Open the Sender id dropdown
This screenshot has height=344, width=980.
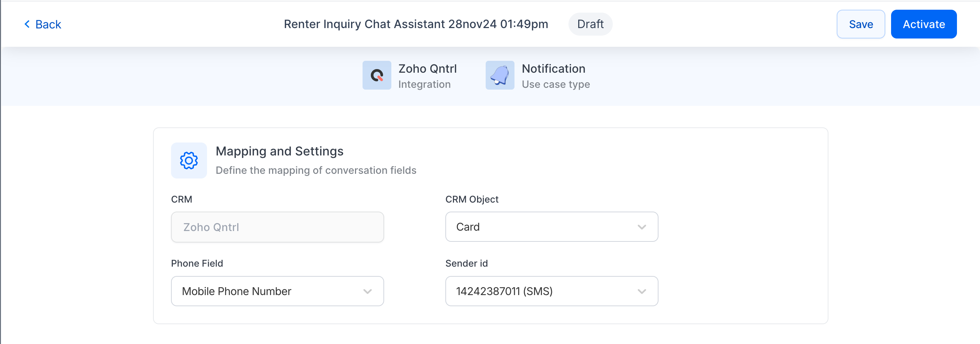pyautogui.click(x=552, y=291)
